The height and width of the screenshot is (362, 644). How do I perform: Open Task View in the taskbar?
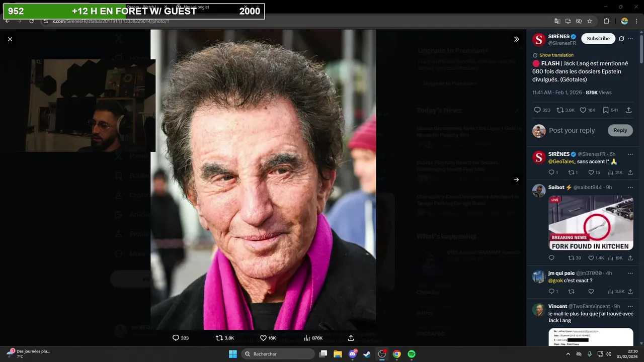[324, 354]
